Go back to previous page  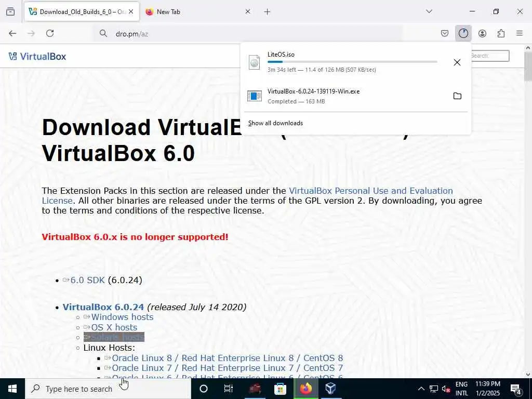[12, 33]
